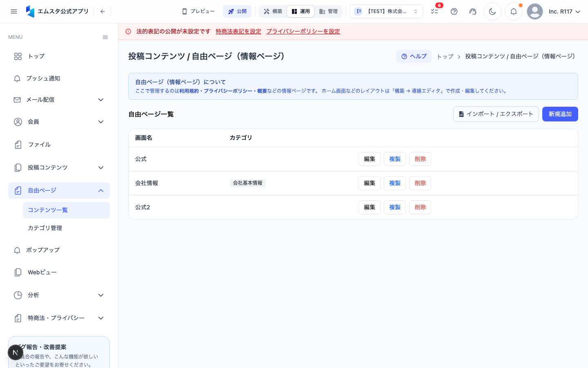Viewport: 588px width, 368px height.
Task: Duplicate the 会社情報 page
Action: click(395, 183)
